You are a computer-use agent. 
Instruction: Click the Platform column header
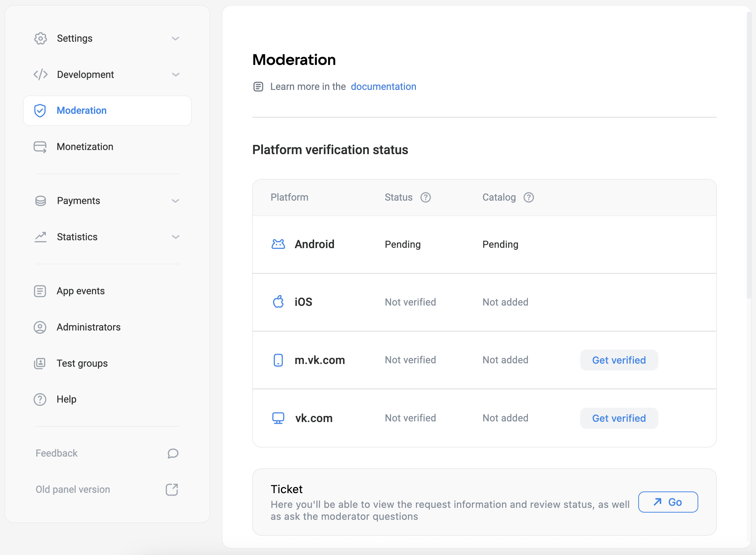tap(290, 198)
